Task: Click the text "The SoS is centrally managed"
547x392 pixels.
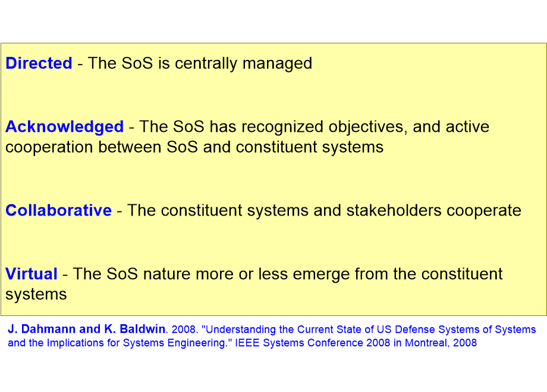Action: tap(200, 64)
